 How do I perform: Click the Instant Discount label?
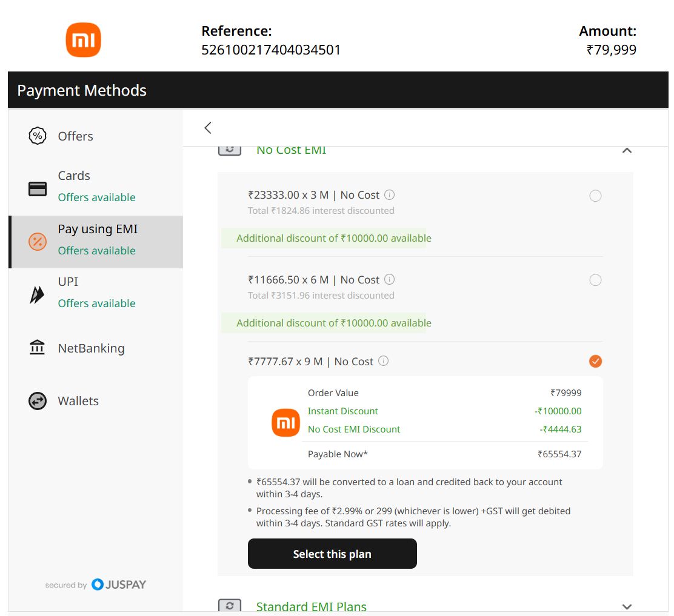pyautogui.click(x=342, y=411)
